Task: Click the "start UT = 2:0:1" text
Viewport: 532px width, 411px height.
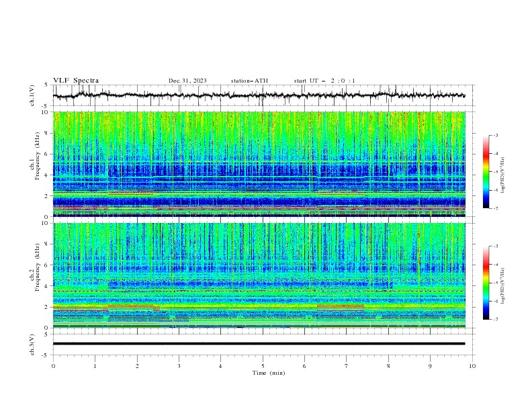Action: [x=324, y=81]
